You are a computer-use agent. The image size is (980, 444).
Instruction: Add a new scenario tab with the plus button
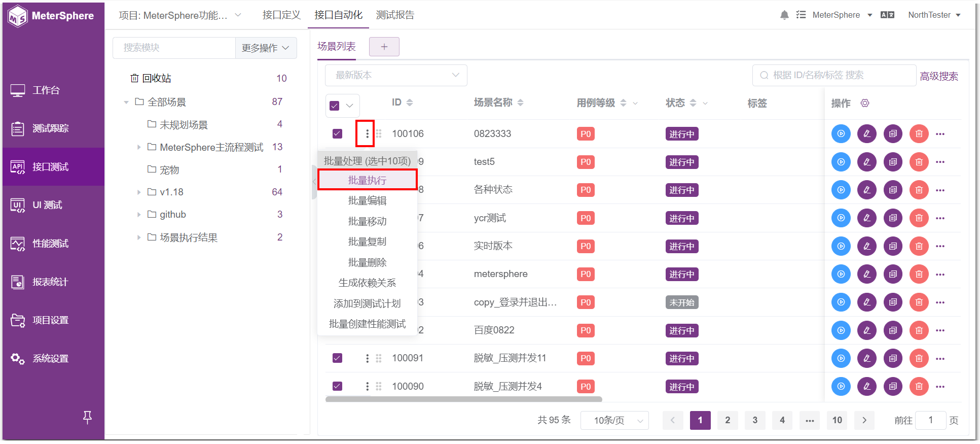point(384,47)
